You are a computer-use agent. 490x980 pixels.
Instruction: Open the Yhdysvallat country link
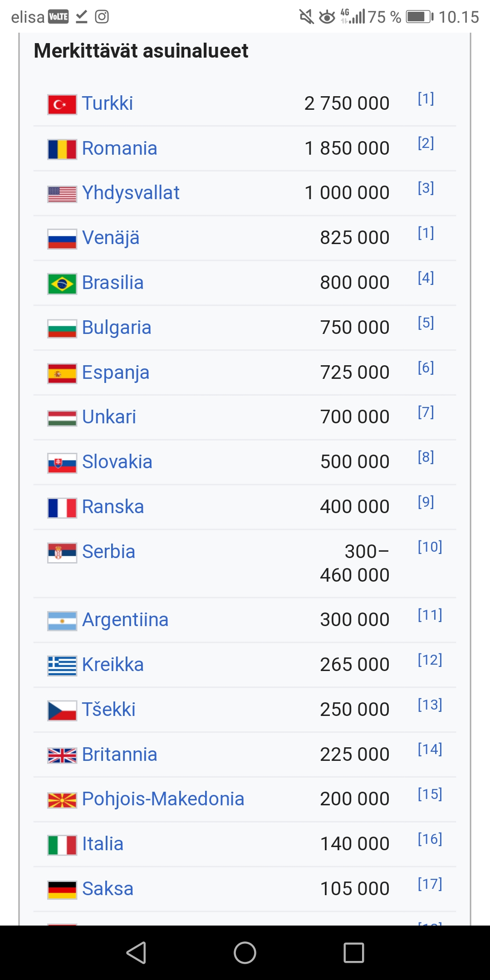(131, 193)
